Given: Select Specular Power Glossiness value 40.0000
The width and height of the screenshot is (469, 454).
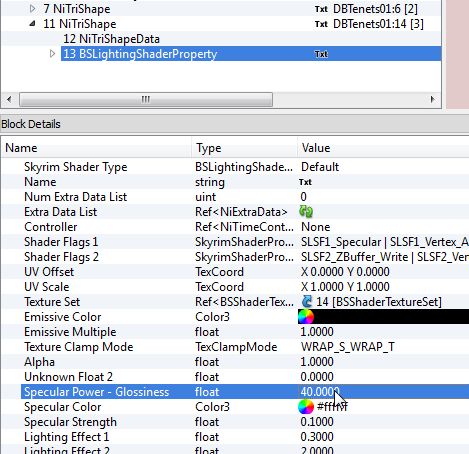Looking at the screenshot, I should tap(319, 392).
